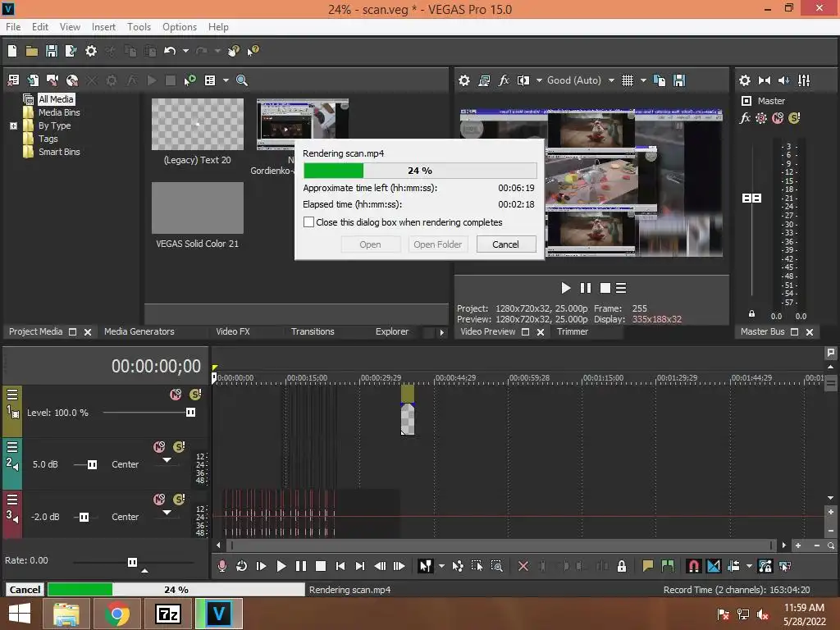Viewport: 840px width, 630px height.
Task: Toggle Split Screen View icon in preview
Action: tap(523, 80)
